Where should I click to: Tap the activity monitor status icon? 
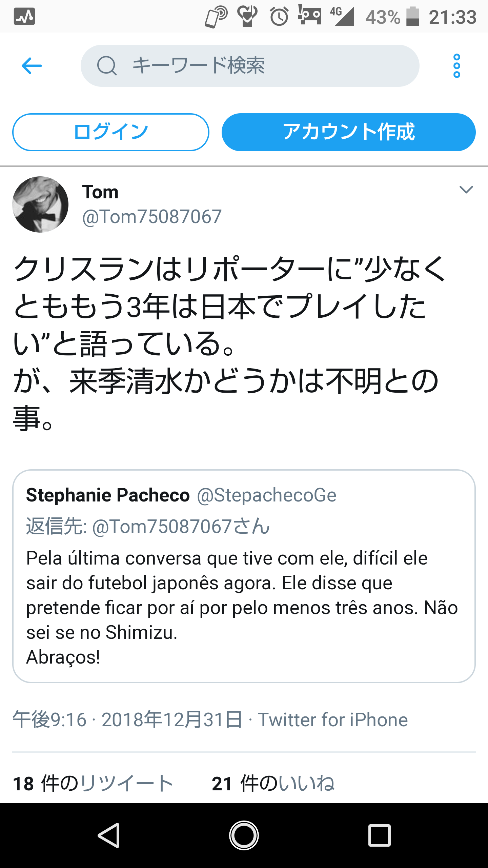[x=24, y=17]
